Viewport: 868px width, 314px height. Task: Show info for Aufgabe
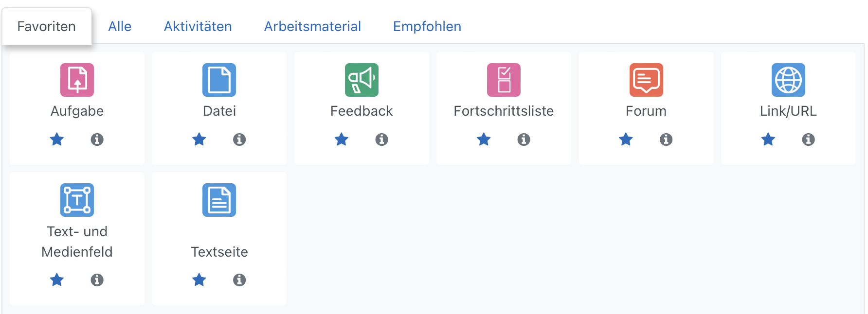click(97, 140)
